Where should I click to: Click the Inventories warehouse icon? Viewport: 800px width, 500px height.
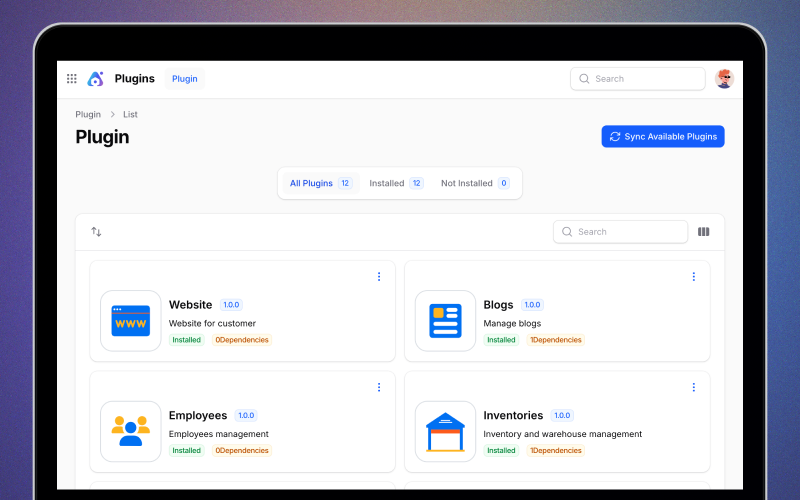point(445,431)
